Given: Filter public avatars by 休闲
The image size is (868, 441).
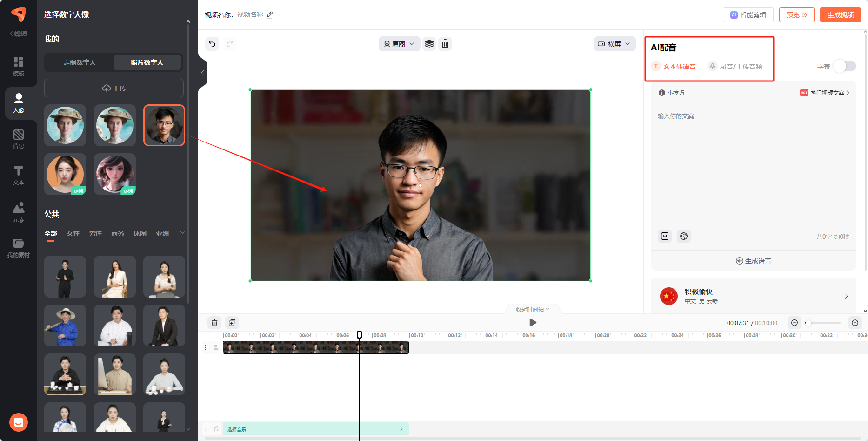Looking at the screenshot, I should 140,233.
